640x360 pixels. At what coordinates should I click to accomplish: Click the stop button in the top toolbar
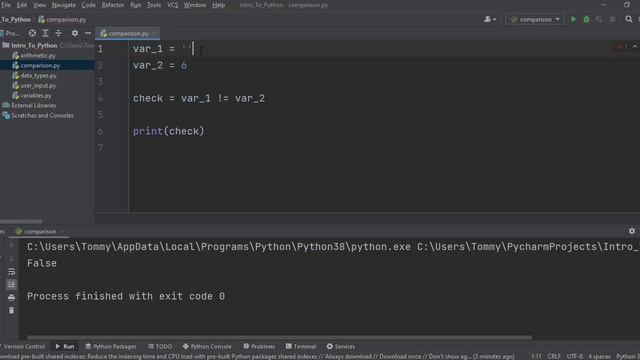click(x=612, y=19)
